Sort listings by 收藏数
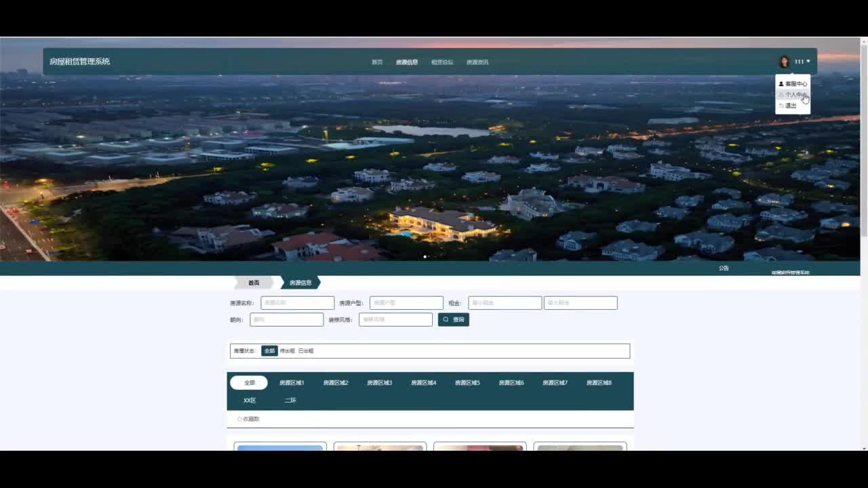The image size is (868, 488). coord(248,419)
